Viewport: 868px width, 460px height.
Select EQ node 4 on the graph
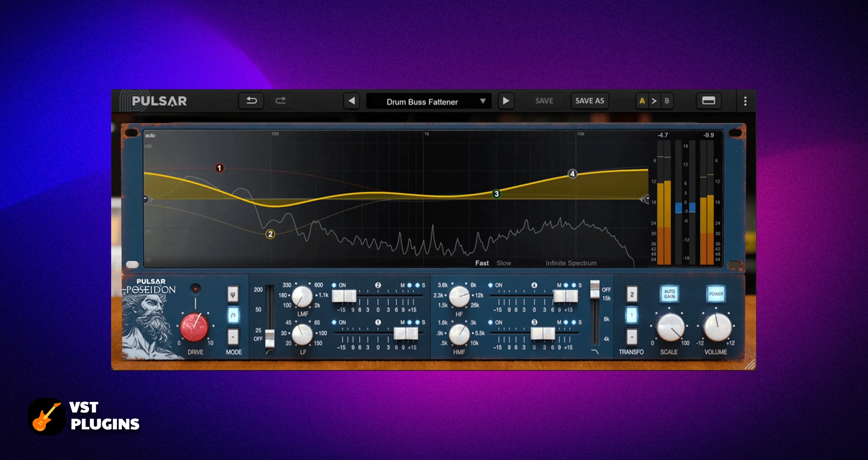tap(572, 174)
